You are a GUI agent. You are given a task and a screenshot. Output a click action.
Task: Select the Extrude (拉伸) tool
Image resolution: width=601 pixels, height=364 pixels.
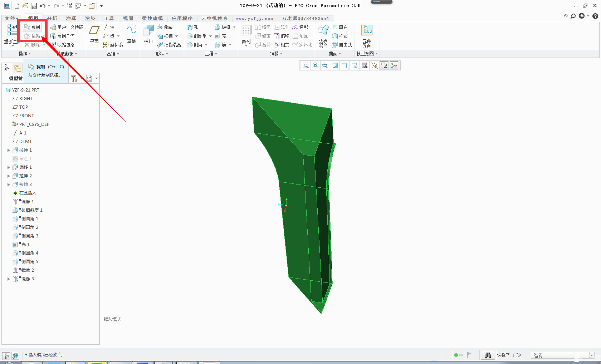[148, 34]
